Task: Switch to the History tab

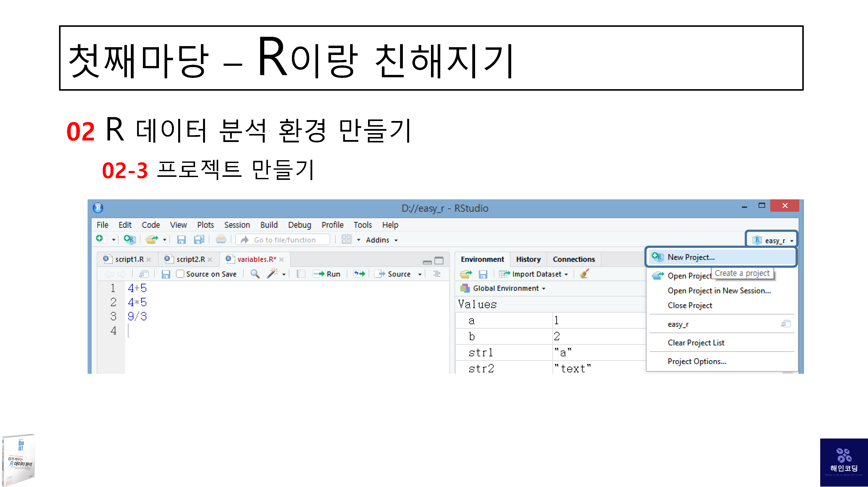Action: (x=528, y=259)
